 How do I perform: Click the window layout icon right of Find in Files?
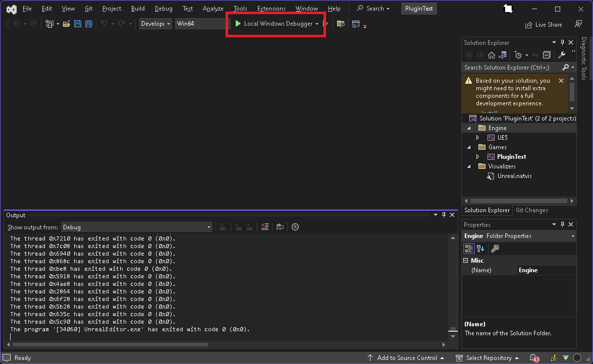(x=355, y=24)
